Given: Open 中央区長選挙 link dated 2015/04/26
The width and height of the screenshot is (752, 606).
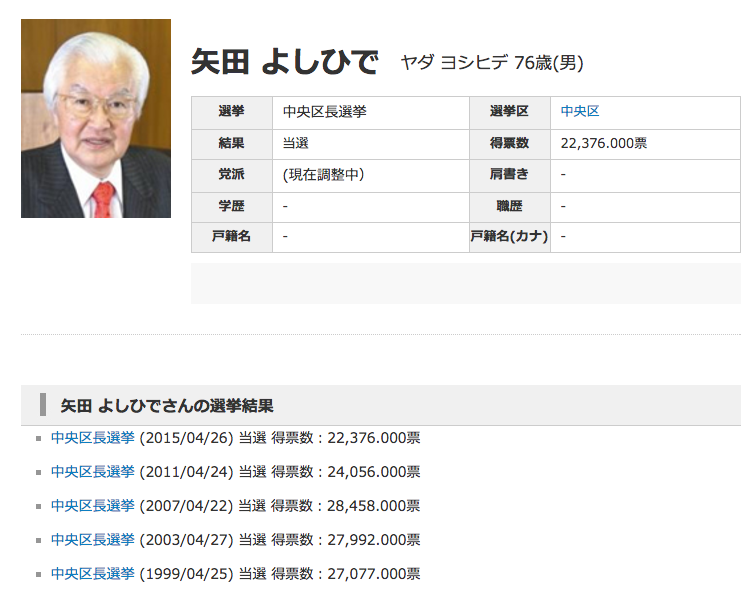Looking at the screenshot, I should (x=93, y=438).
